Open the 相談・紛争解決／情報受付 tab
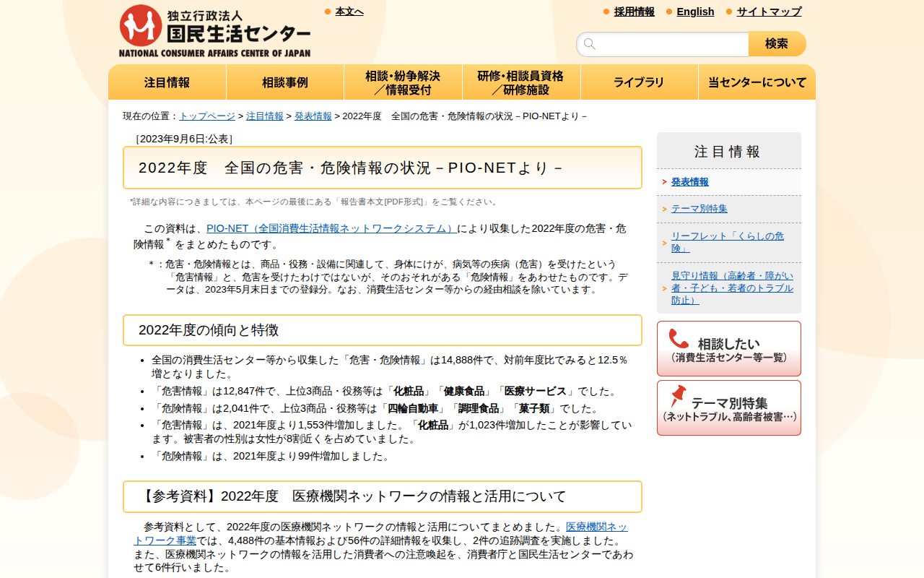 coord(403,82)
